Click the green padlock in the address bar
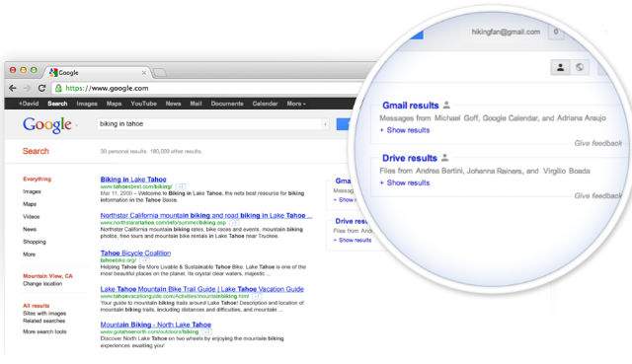 (59, 88)
